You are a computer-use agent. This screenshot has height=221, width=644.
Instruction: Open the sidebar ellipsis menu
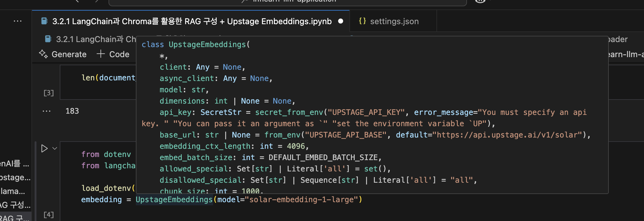coord(18,21)
